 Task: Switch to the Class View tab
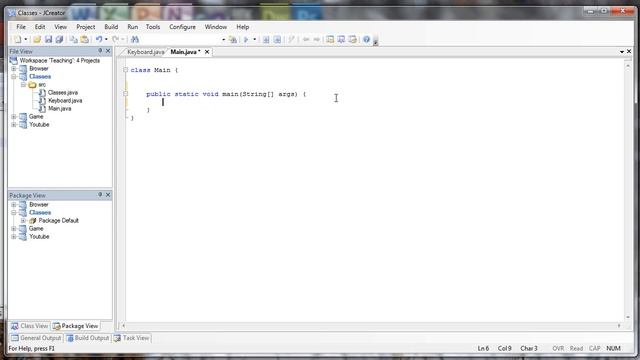tap(29, 326)
